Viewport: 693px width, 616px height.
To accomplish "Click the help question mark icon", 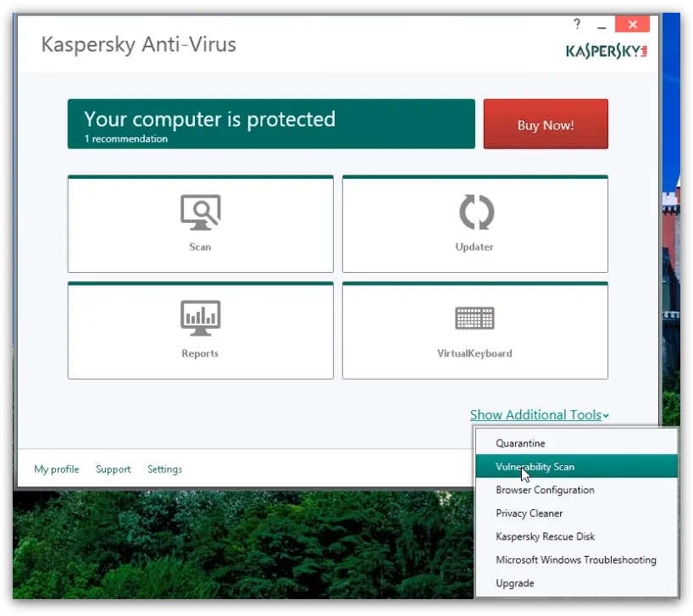I will point(577,24).
